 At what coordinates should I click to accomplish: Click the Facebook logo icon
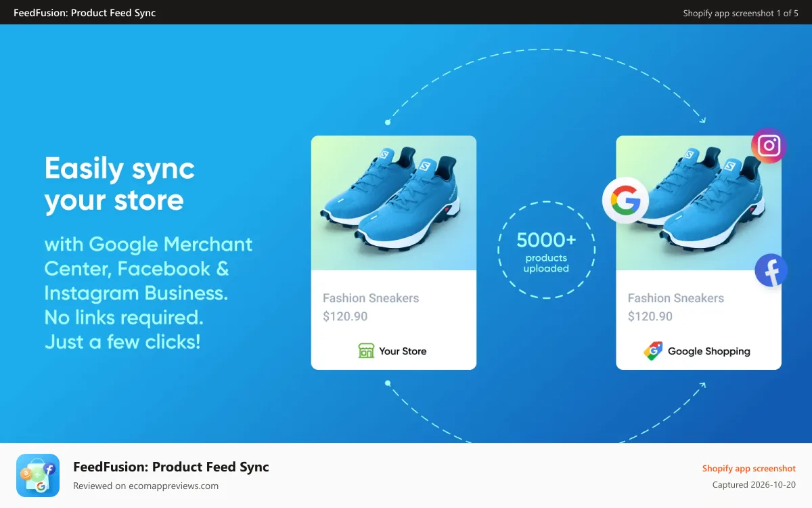pos(771,271)
